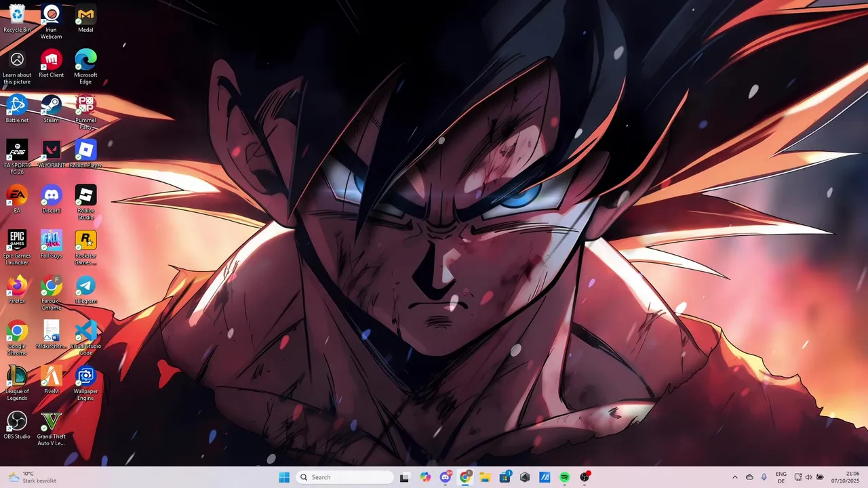The image size is (868, 488).
Task: Open the Windows Start menu
Action: (x=284, y=477)
